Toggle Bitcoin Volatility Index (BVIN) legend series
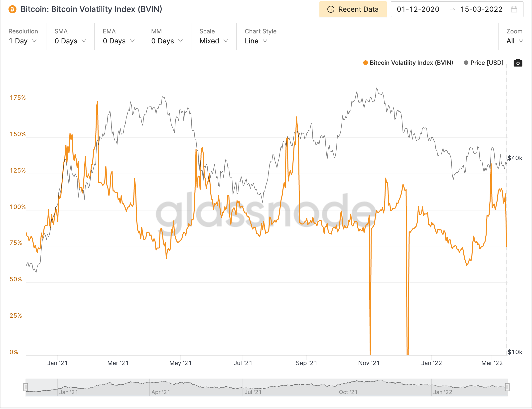532x409 pixels. (408, 63)
